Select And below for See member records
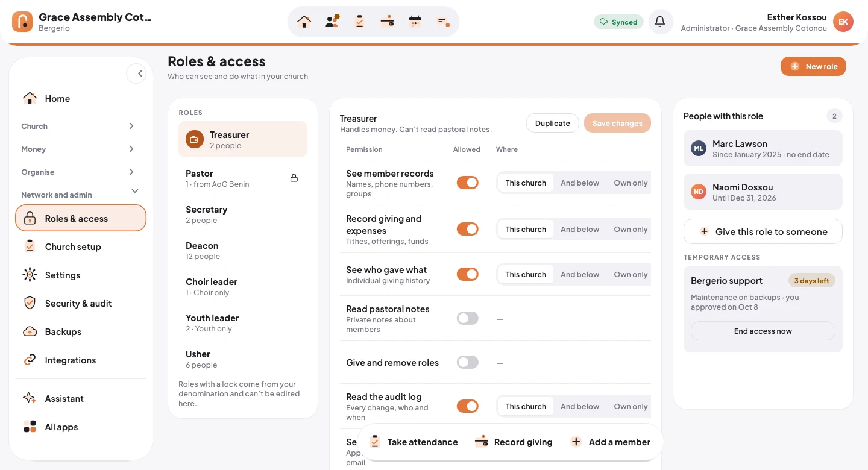Viewport: 868px width, 470px height. (x=580, y=183)
